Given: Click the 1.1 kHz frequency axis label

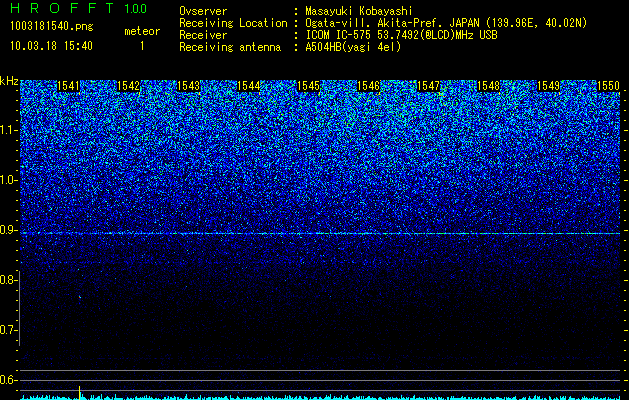Looking at the screenshot, I should 7,130.
